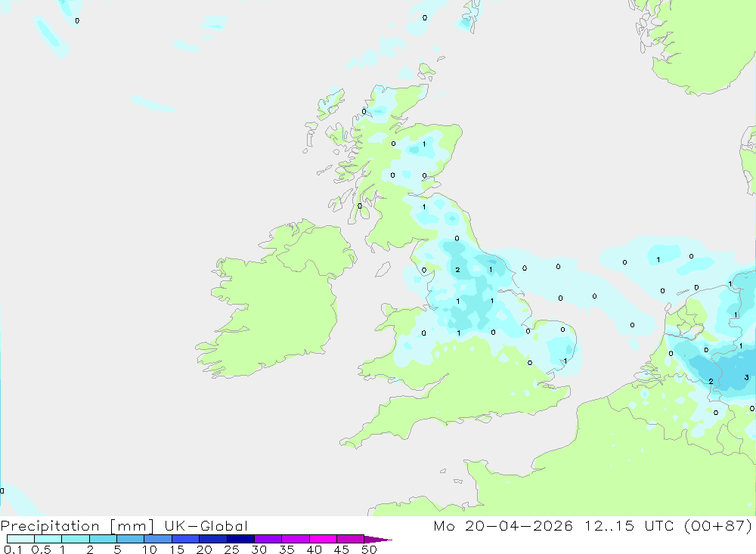Click the '0.1' legend scale label
756x554 pixels.
[x=13, y=549]
